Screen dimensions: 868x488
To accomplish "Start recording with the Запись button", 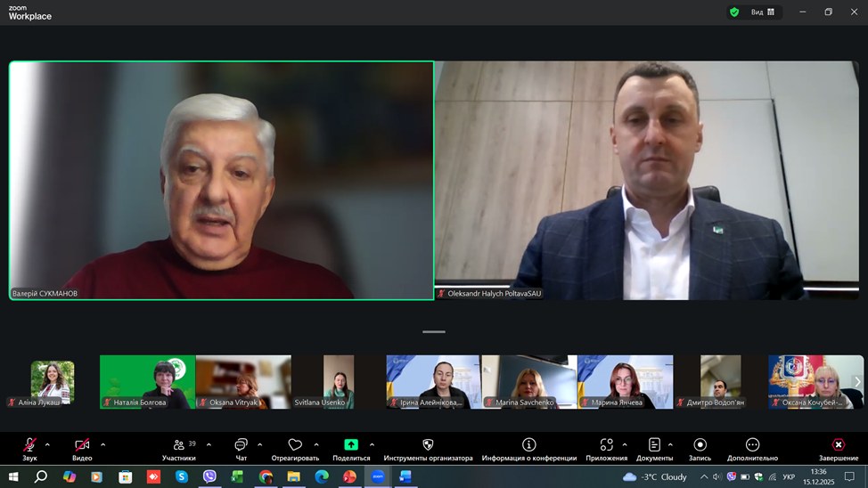I will coord(700,445).
